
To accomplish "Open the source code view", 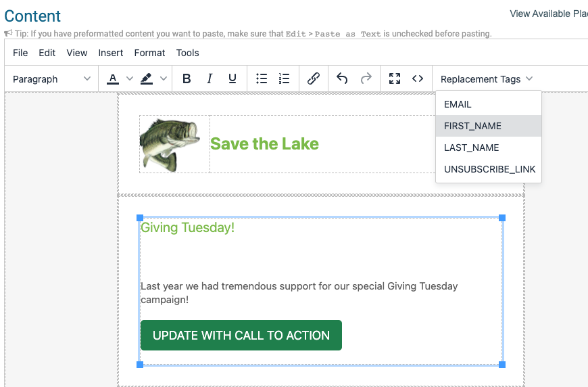I will [418, 79].
